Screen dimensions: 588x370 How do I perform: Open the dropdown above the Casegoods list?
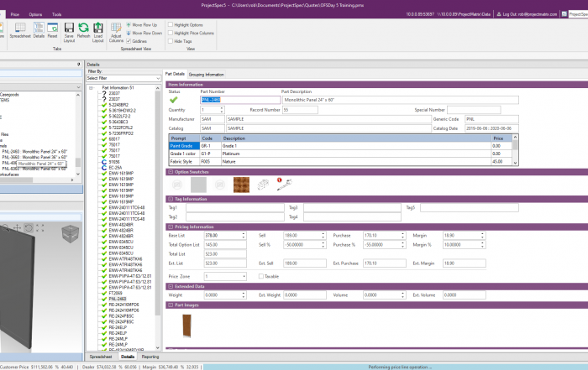coord(78,87)
